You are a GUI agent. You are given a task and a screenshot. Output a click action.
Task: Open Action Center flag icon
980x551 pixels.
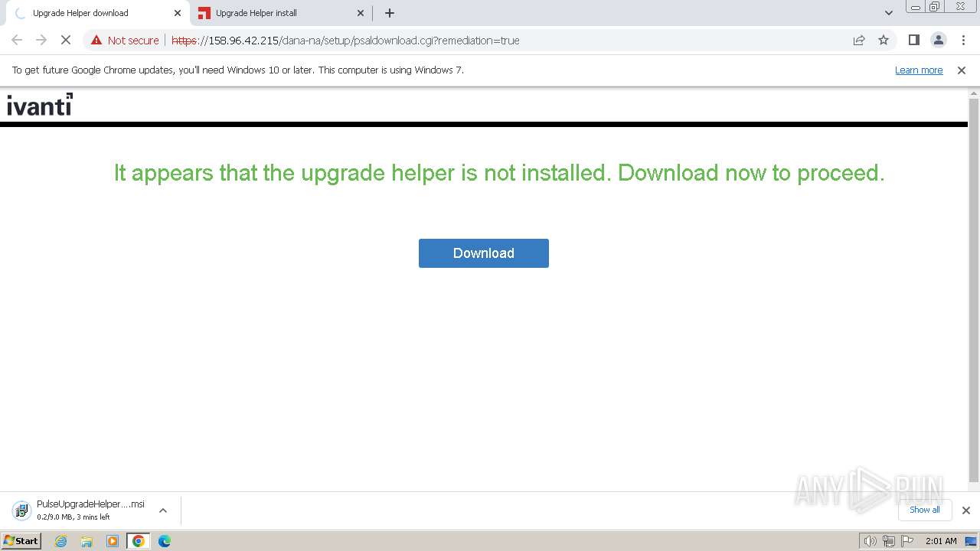coord(906,541)
